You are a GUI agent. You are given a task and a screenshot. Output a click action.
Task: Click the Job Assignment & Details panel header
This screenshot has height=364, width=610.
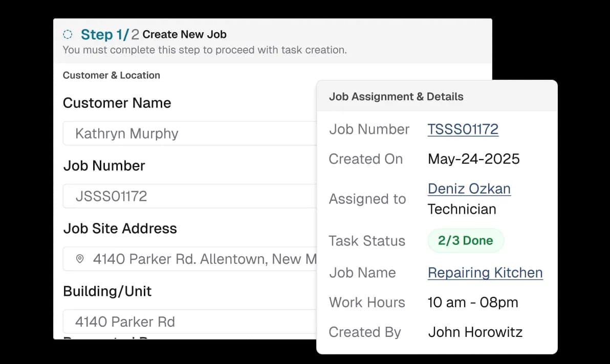coord(396,96)
